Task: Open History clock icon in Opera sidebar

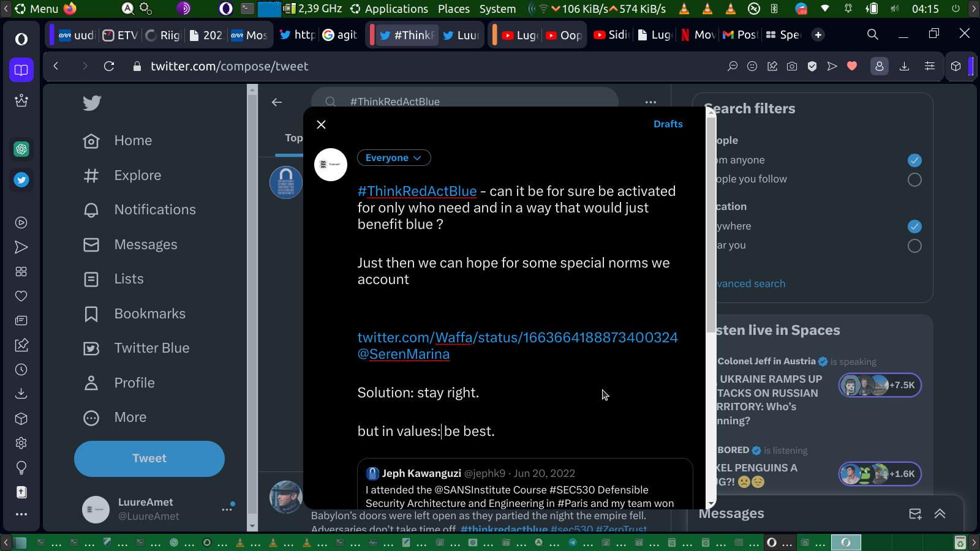Action: pos(21,370)
